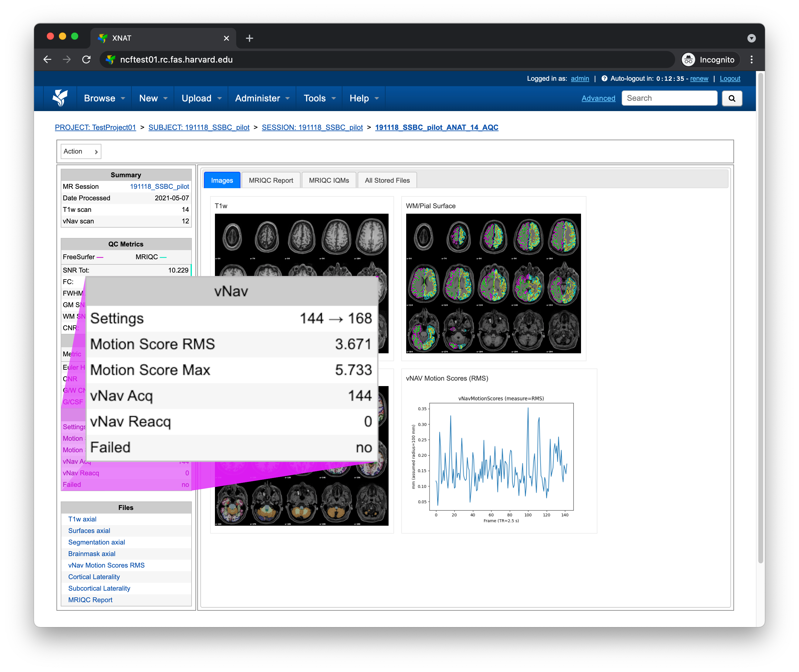Reload the page with refresh icon
The width and height of the screenshot is (799, 672).
click(x=87, y=59)
